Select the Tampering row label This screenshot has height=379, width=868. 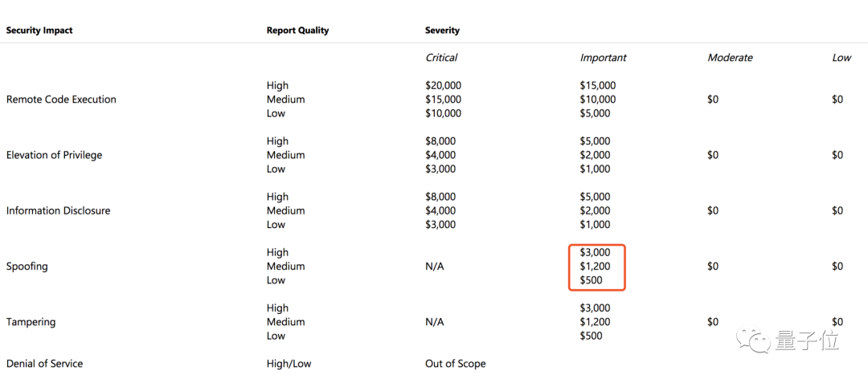[31, 322]
